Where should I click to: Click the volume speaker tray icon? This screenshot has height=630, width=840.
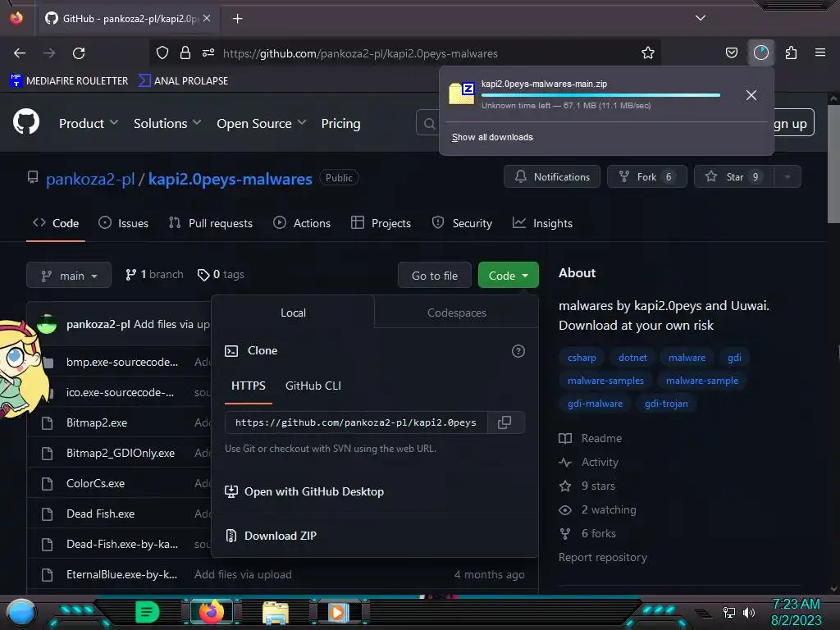tap(749, 612)
